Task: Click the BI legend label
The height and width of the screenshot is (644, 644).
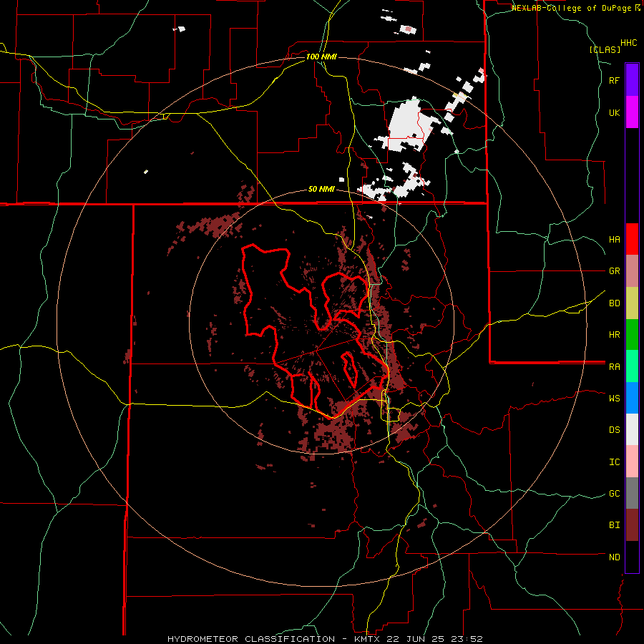Action: pos(614,525)
